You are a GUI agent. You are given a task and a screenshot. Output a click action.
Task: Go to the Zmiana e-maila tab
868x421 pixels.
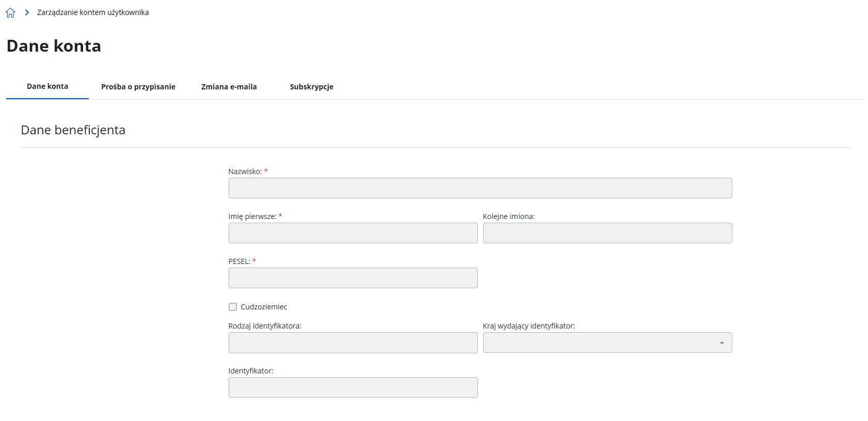229,87
